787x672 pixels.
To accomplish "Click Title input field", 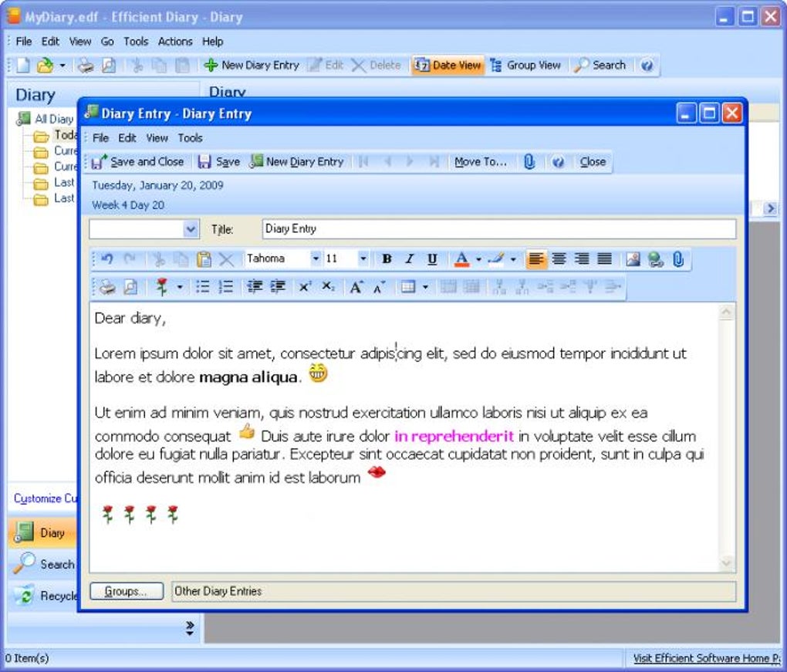I will pyautogui.click(x=499, y=229).
